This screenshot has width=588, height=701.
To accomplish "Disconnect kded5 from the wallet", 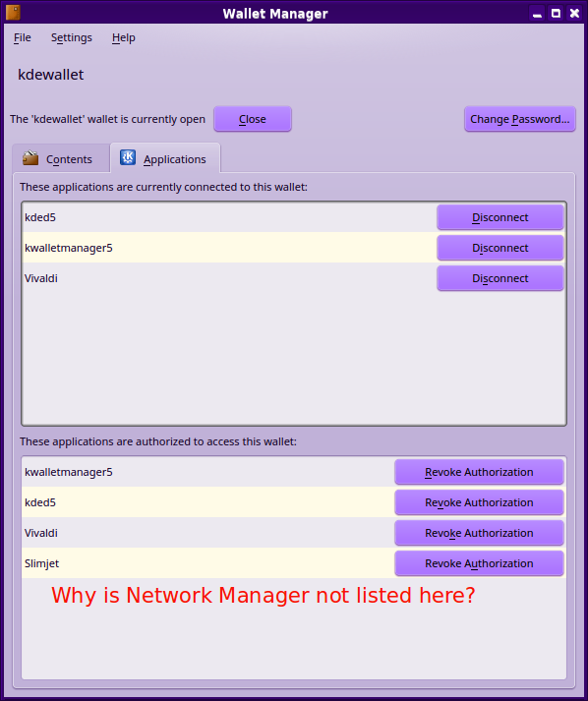I will tap(500, 217).
